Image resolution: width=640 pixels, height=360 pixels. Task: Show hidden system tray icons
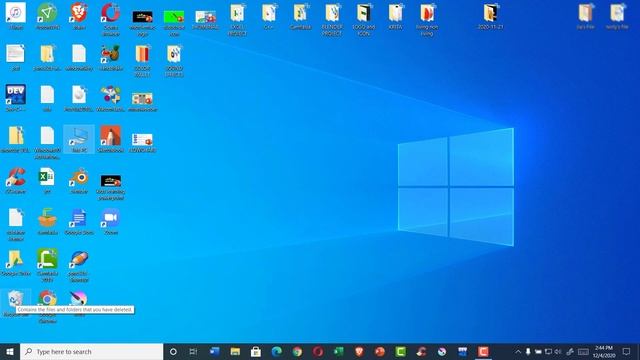coord(518,351)
